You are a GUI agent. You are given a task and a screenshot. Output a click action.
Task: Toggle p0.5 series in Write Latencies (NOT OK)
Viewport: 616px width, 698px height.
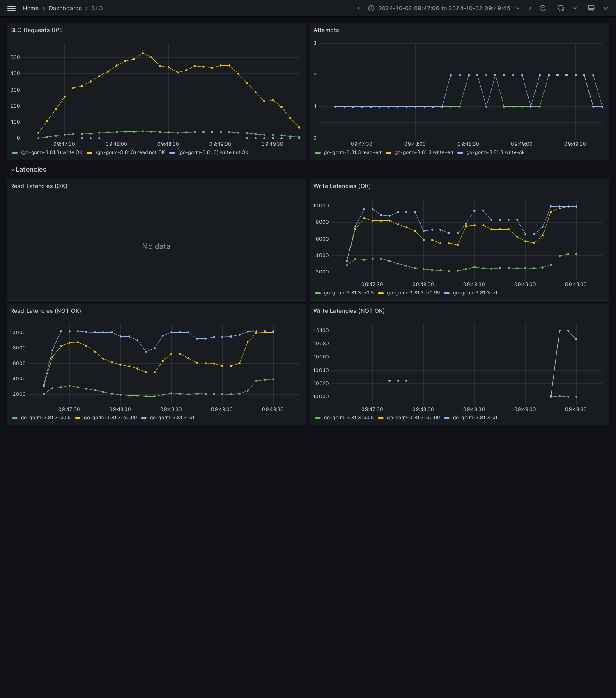(x=349, y=418)
